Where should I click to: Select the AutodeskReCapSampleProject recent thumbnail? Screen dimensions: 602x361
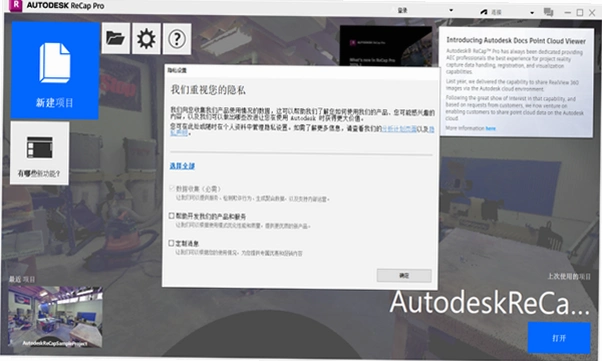click(55, 317)
